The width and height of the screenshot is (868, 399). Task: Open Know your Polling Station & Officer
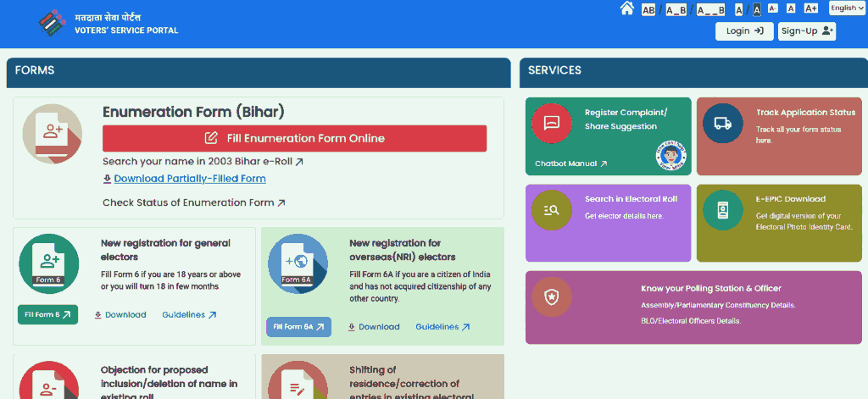tap(693, 308)
